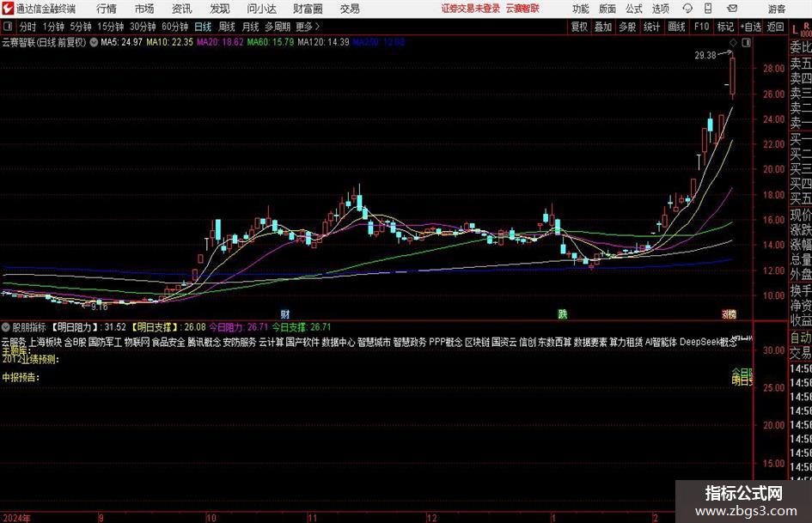The image size is (812, 523).
Task: Click the 叠加 overlay button
Action: click(603, 27)
